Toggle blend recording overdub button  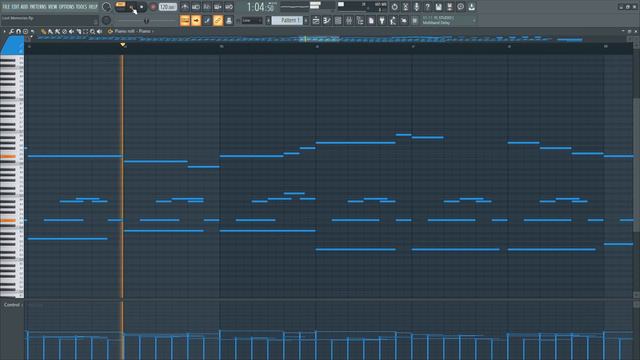coord(218,7)
